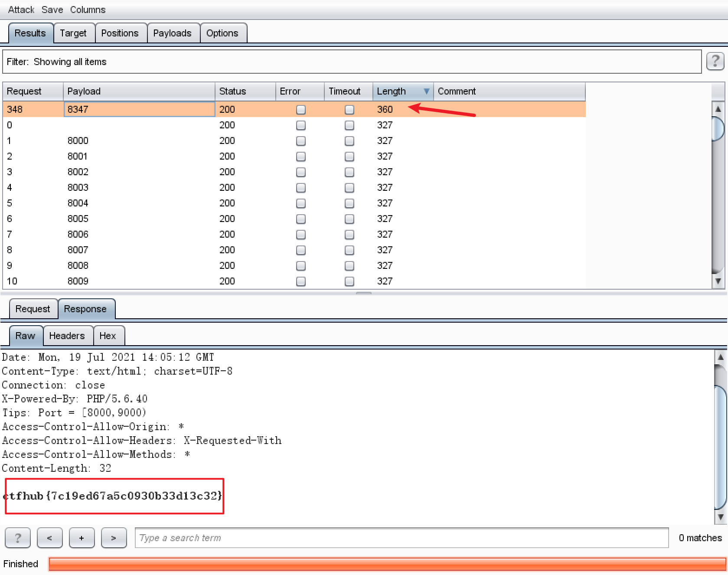Select the row with payload 8007
Image resolution: width=728 pixels, height=575 pixels.
[x=294, y=250]
